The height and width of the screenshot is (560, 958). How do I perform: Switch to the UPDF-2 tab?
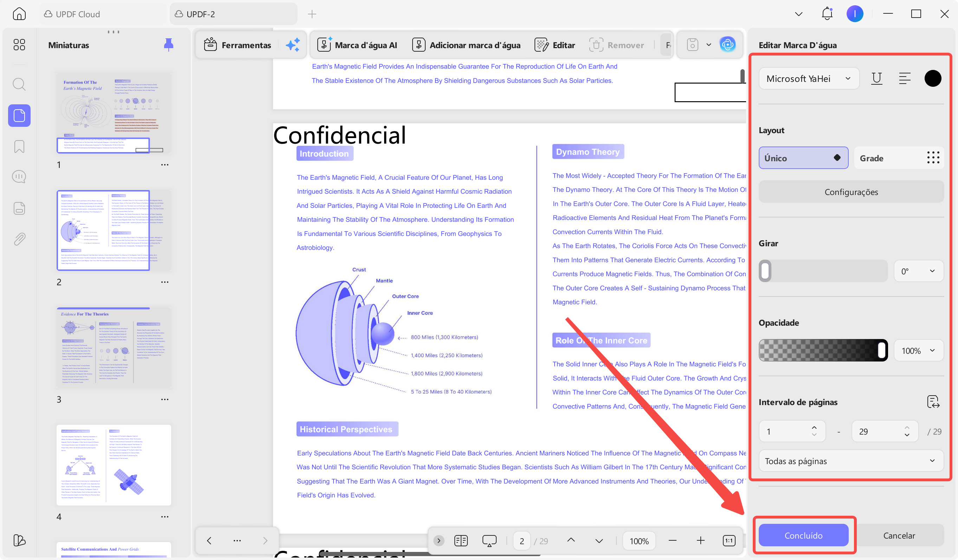click(x=233, y=14)
